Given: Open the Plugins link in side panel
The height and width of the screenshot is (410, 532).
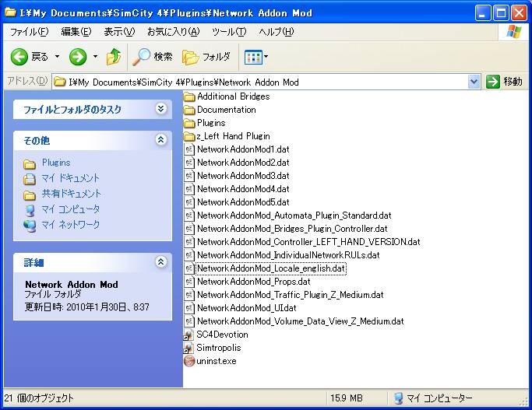Looking at the screenshot, I should tap(56, 163).
